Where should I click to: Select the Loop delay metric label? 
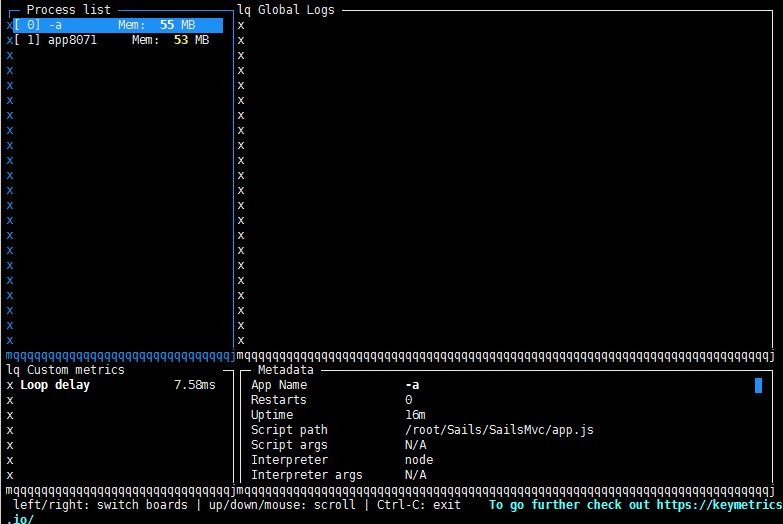coord(55,385)
